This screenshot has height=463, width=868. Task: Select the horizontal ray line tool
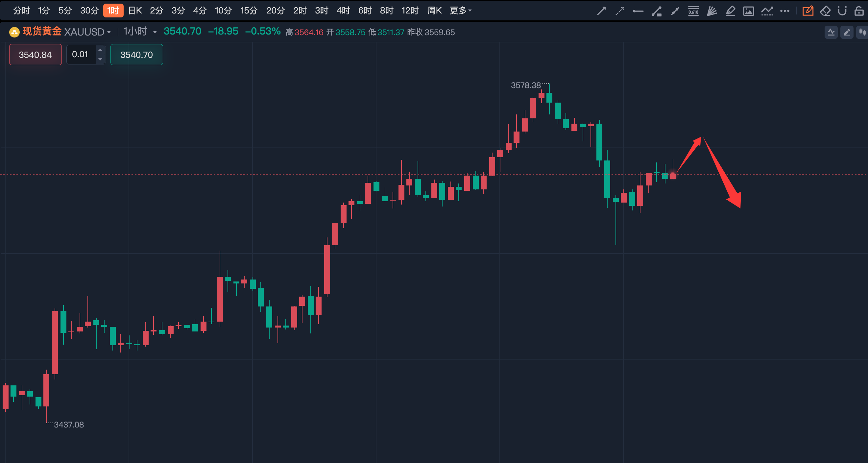638,11
